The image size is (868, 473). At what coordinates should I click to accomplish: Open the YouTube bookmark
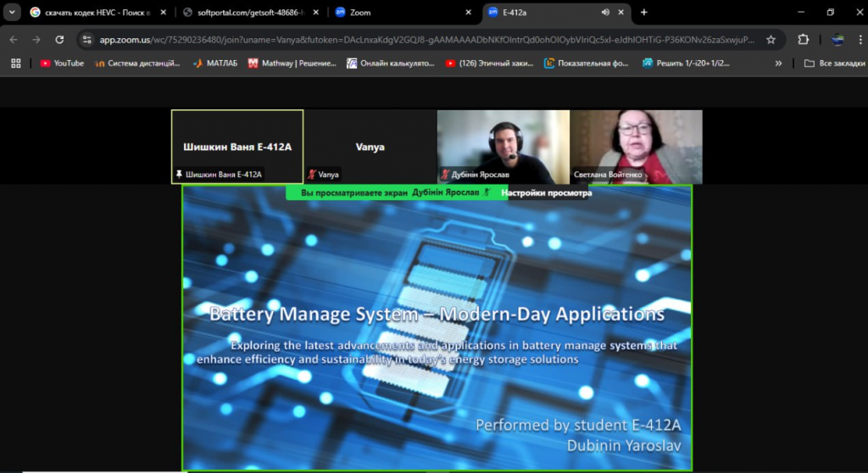click(62, 63)
